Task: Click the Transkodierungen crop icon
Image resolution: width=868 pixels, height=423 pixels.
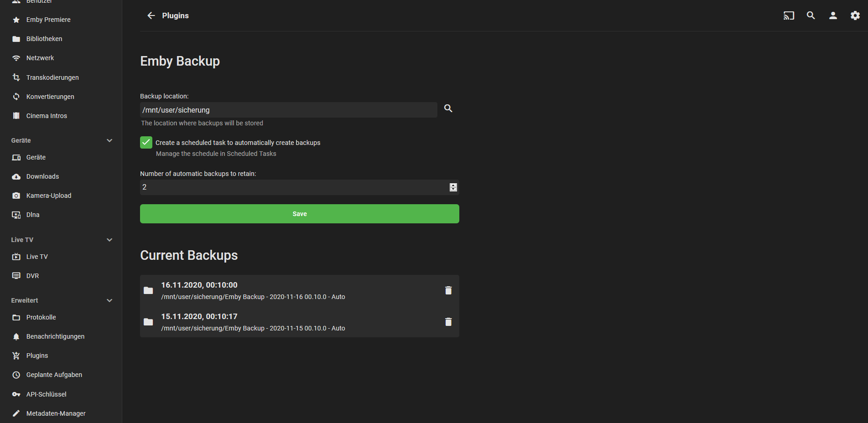Action: pyautogui.click(x=16, y=77)
